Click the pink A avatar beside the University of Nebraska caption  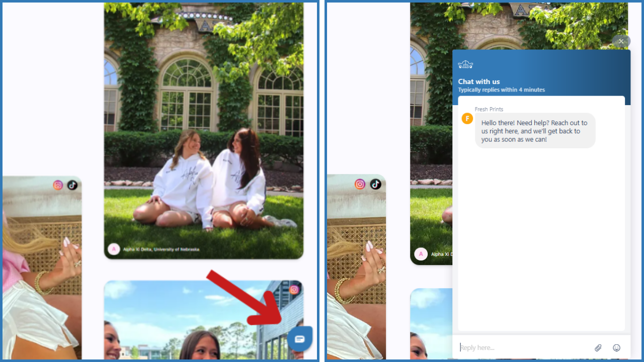coord(114,249)
